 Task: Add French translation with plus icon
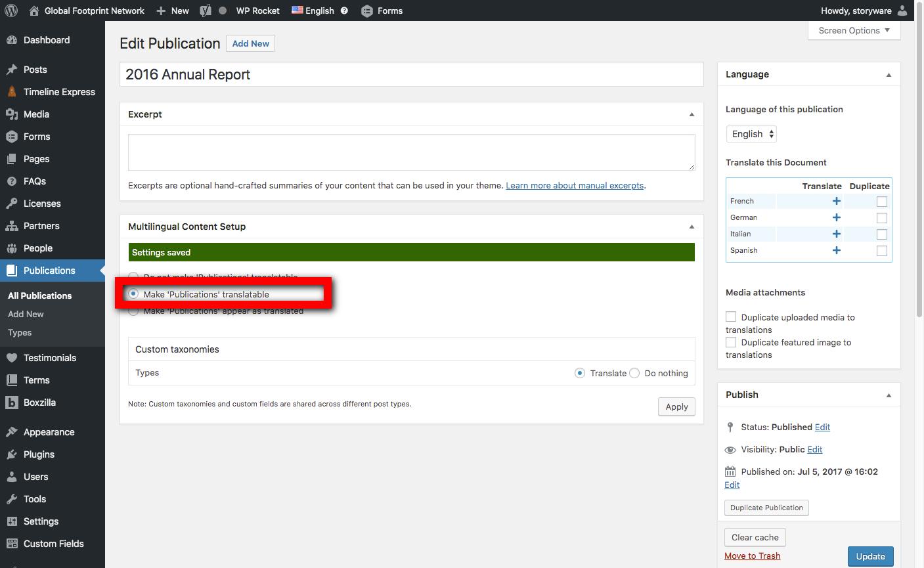(837, 201)
